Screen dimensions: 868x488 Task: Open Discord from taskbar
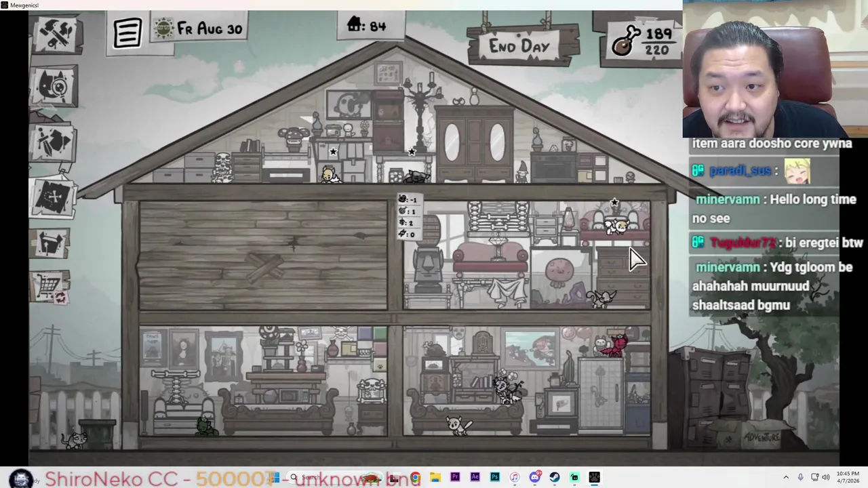pos(534,478)
